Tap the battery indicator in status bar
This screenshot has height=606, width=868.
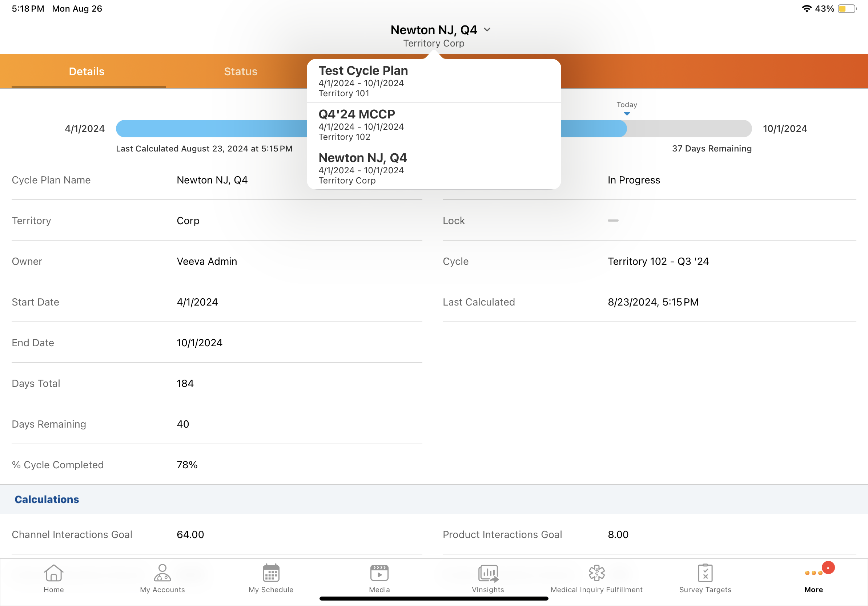tap(847, 9)
